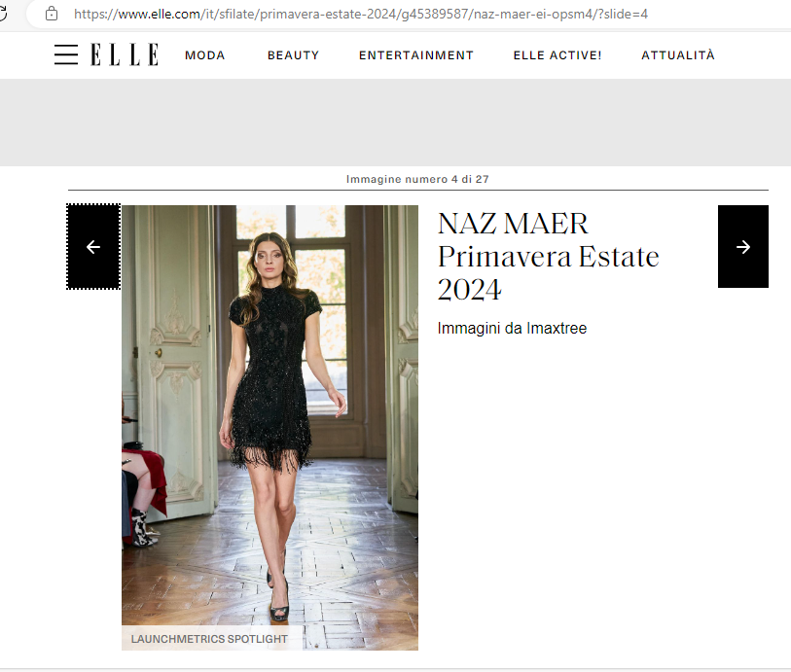The image size is (791, 672).
Task: Click the divider line under image counter
Action: 418,190
